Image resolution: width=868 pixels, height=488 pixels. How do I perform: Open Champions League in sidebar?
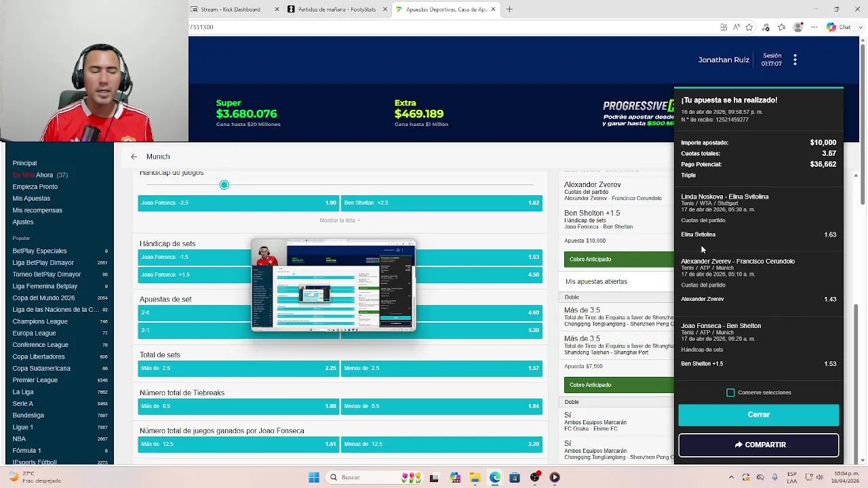pyautogui.click(x=40, y=321)
